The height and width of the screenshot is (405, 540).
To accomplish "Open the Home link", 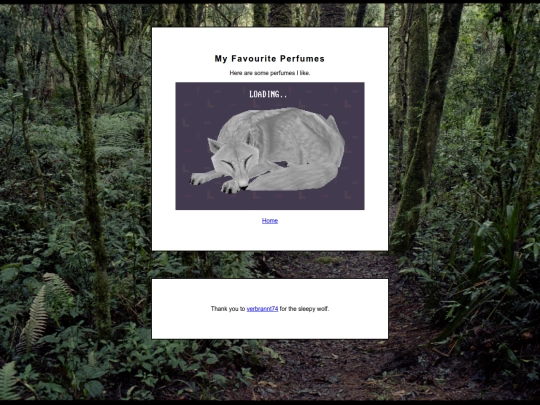I will pos(270,221).
